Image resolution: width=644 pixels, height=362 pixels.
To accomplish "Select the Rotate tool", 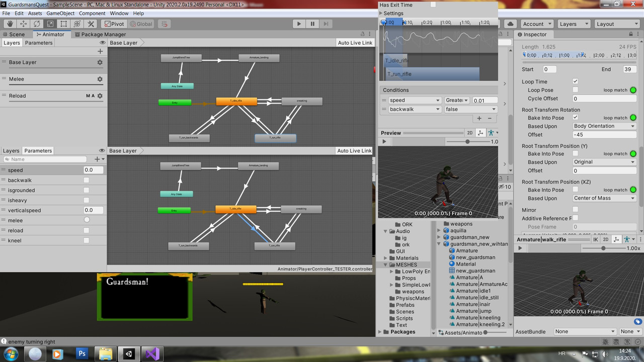I will click(x=37, y=24).
